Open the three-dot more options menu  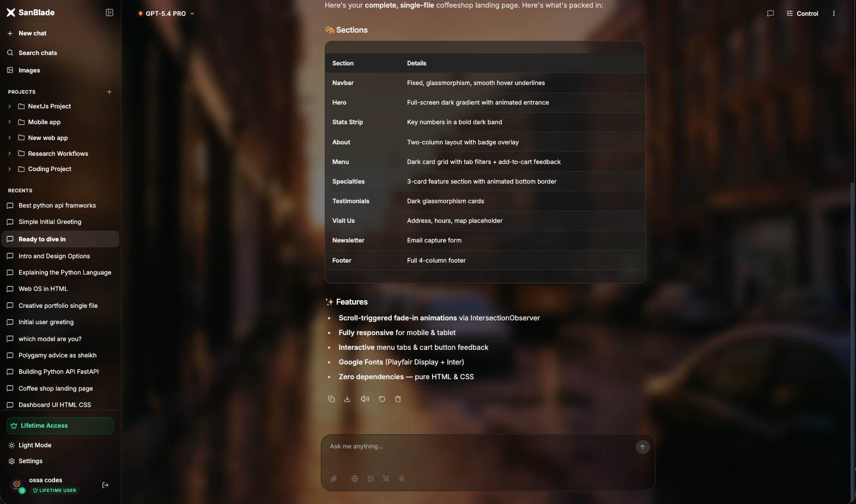coord(834,14)
